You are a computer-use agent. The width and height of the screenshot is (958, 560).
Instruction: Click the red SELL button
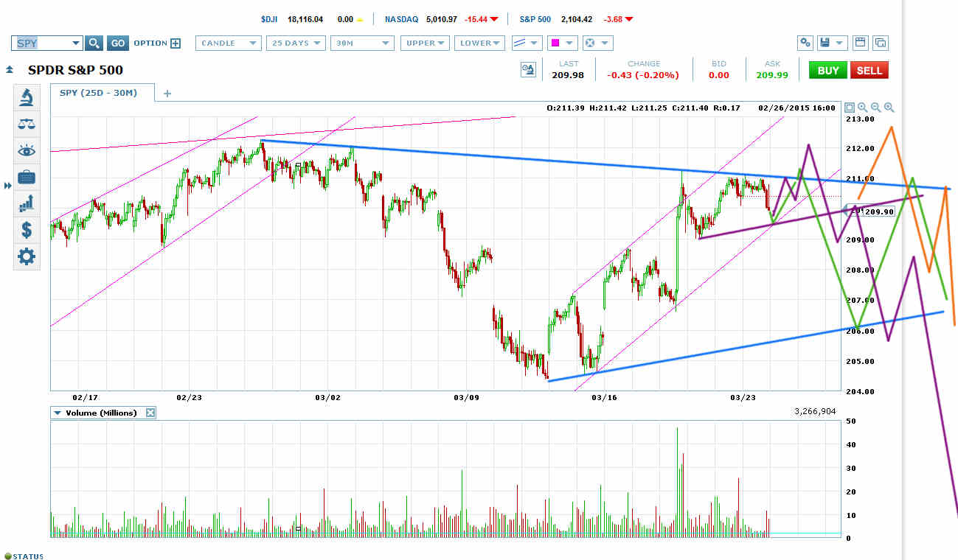(869, 69)
